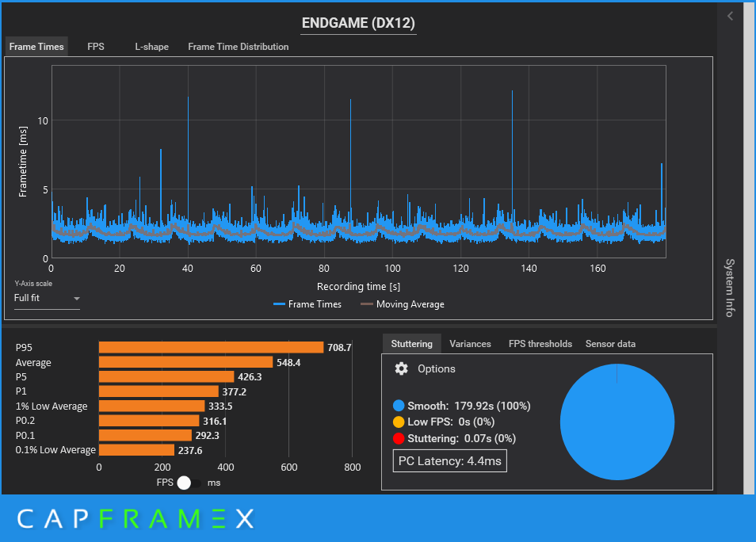Click the red Stuttering legend dot
Viewport: 756px width, 542px height.
coord(399,438)
